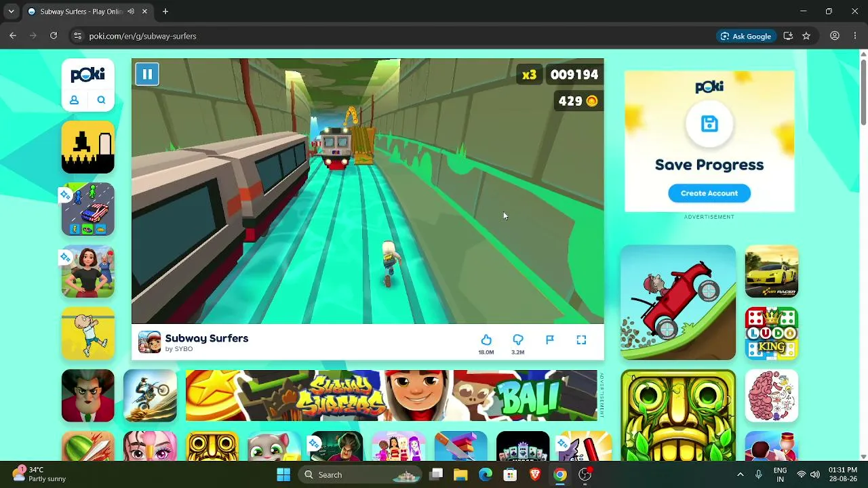Open the Chrome profile menu
The image size is (868, 488).
coord(835,36)
